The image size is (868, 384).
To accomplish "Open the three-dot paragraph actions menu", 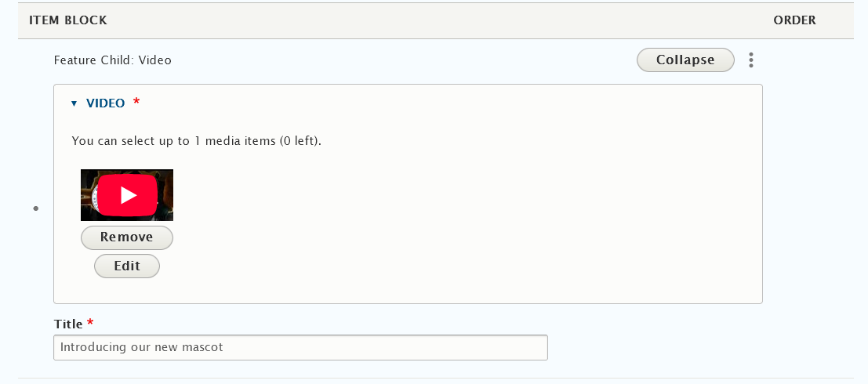I will click(x=750, y=60).
